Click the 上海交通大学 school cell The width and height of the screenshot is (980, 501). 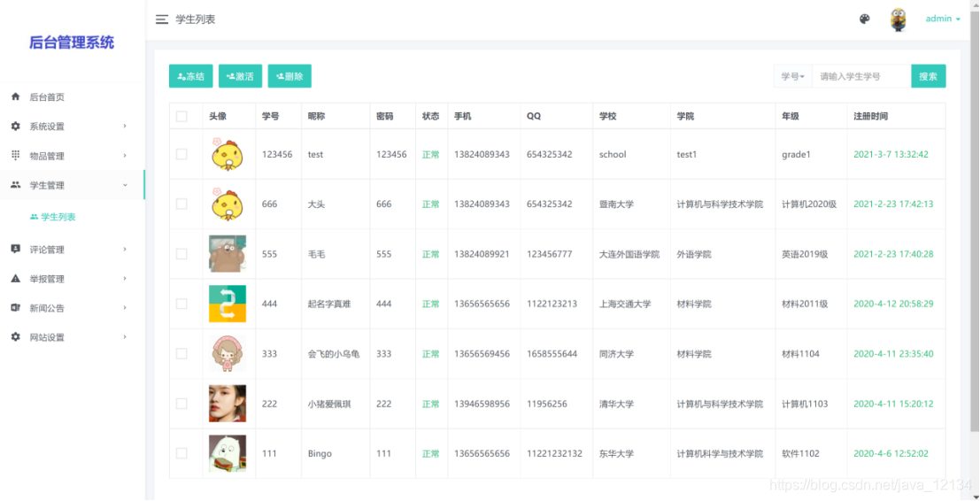(625, 304)
